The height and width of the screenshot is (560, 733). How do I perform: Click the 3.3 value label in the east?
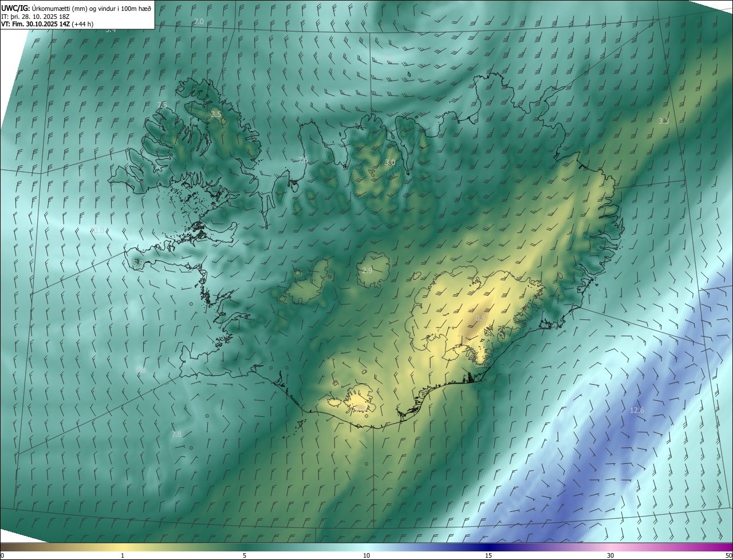[663, 121]
